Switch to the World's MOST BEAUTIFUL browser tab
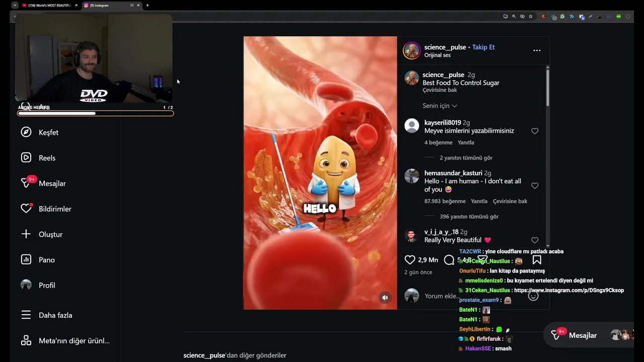644x362 pixels. tap(49, 5)
